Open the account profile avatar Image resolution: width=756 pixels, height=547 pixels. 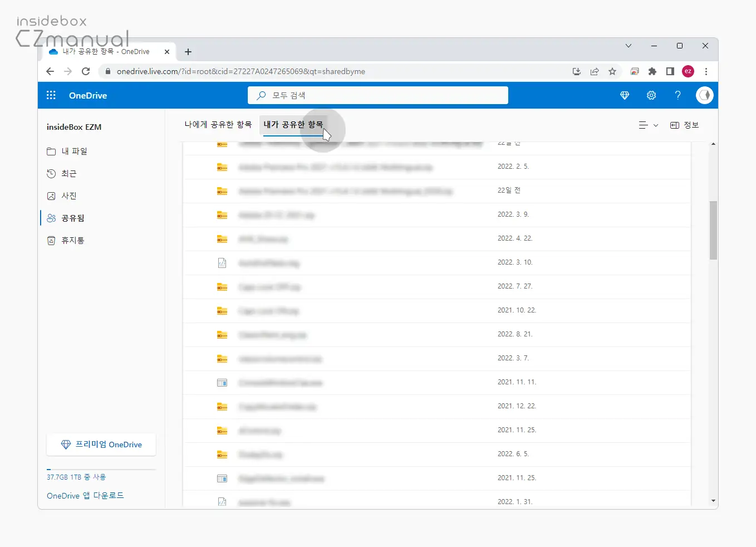[704, 95]
